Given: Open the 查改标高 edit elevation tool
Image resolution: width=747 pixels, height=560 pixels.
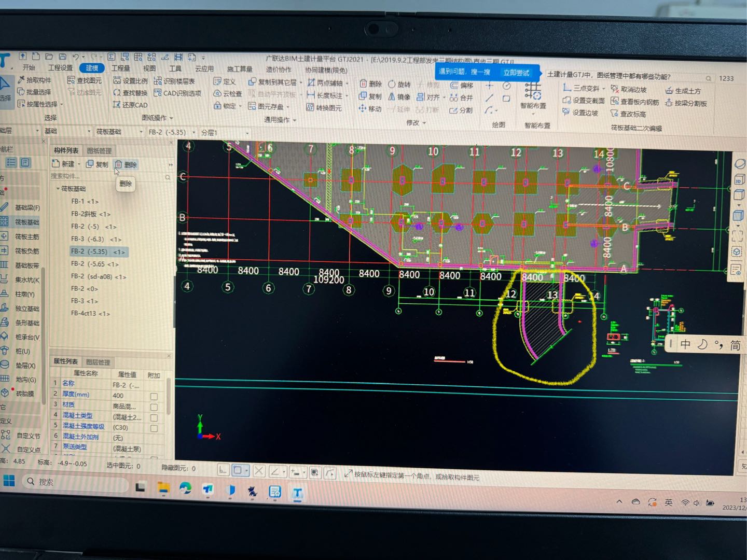Looking at the screenshot, I should point(628,114).
